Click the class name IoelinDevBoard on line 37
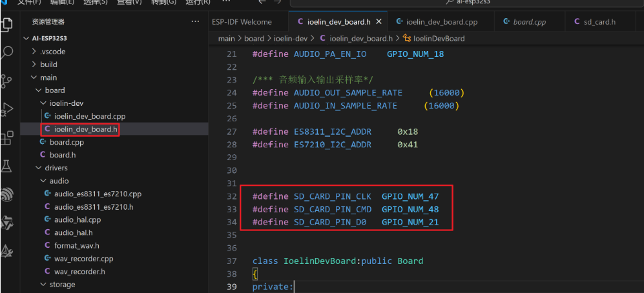 320,261
